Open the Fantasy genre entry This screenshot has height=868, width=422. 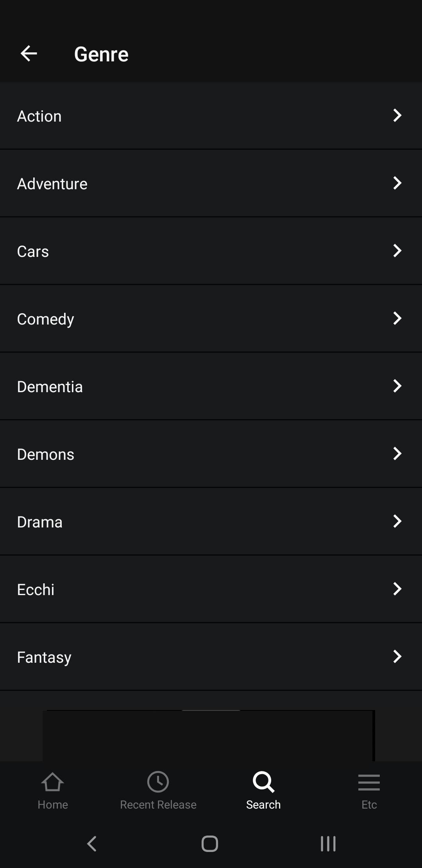pyautogui.click(x=211, y=657)
